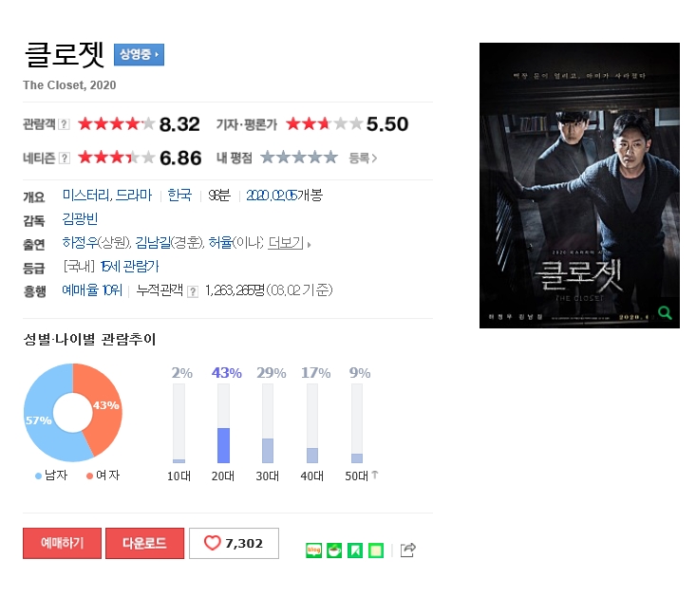696x616 pixels.
Task: Open 등록 to register my rating
Action: [x=363, y=158]
